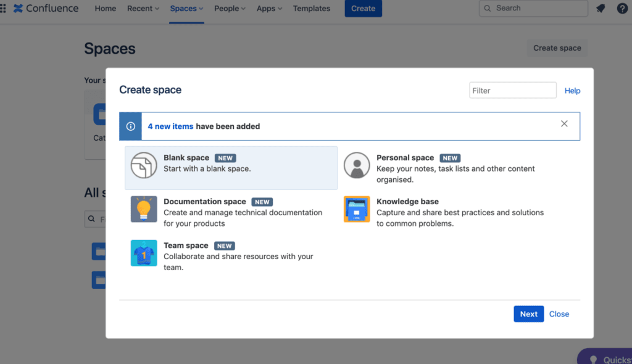Click the Confluence logo
Image resolution: width=632 pixels, height=364 pixels.
tap(46, 9)
